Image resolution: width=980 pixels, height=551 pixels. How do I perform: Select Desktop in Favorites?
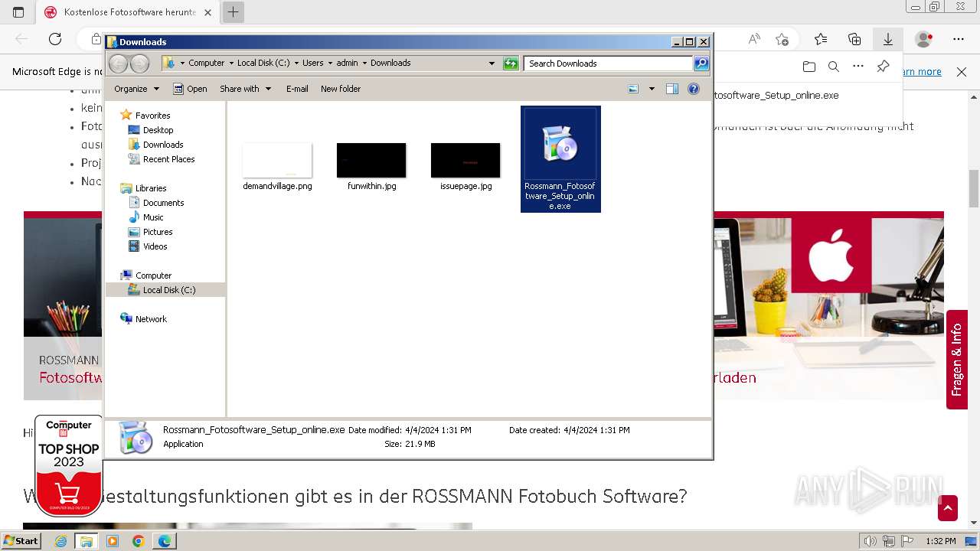158,130
